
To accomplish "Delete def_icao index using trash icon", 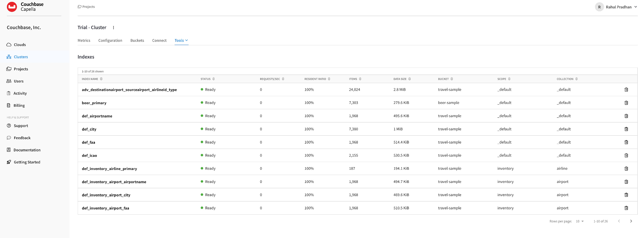I will tap(626, 156).
